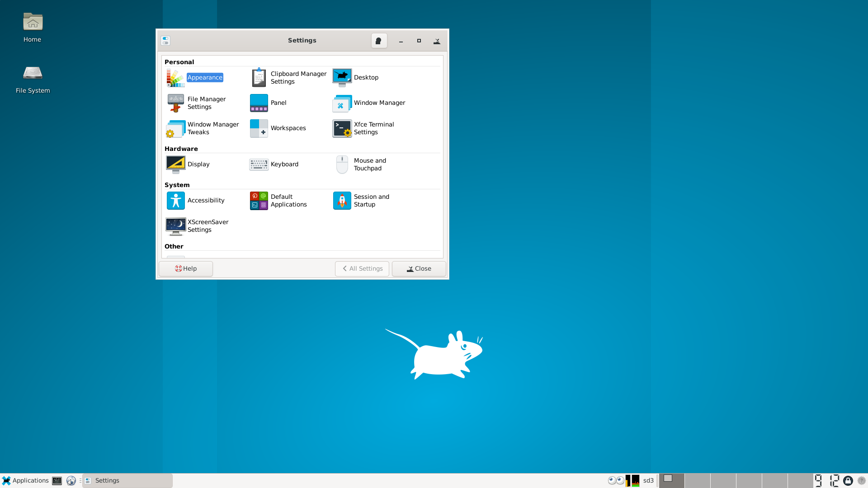Screen dimensions: 868x488
Task: Open the Accessibility settings icon
Action: pos(175,201)
